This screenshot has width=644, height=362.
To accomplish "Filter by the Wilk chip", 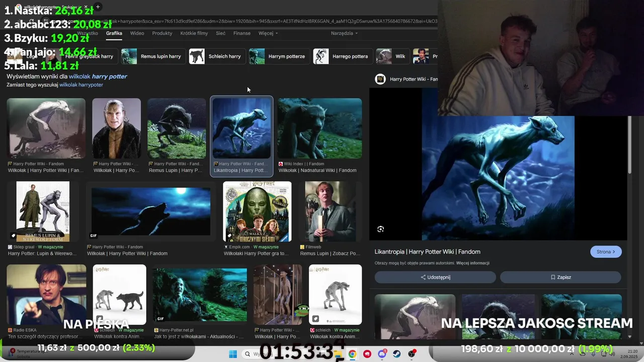I will pyautogui.click(x=392, y=56).
